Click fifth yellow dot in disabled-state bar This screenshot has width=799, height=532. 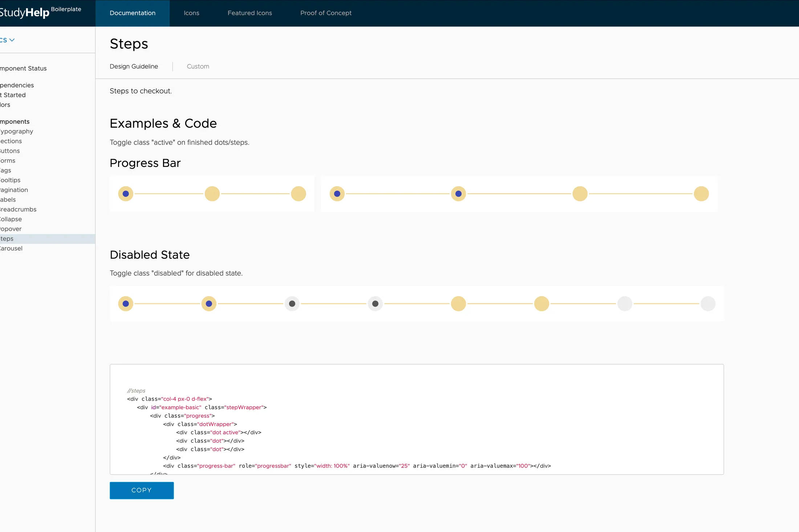[x=458, y=304]
